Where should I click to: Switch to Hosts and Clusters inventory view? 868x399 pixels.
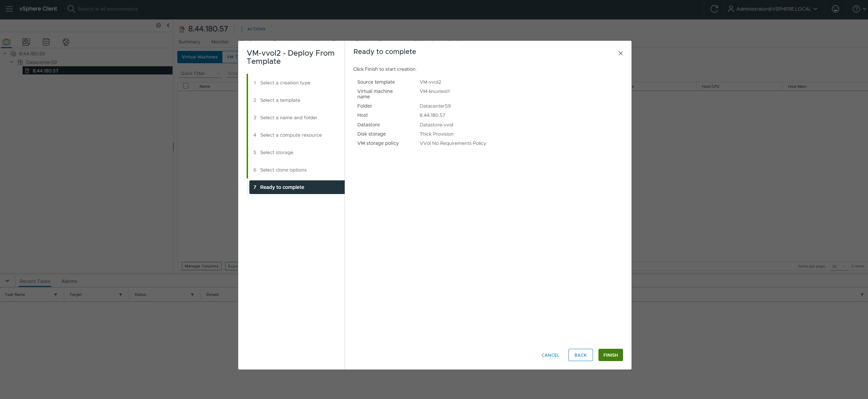click(6, 42)
